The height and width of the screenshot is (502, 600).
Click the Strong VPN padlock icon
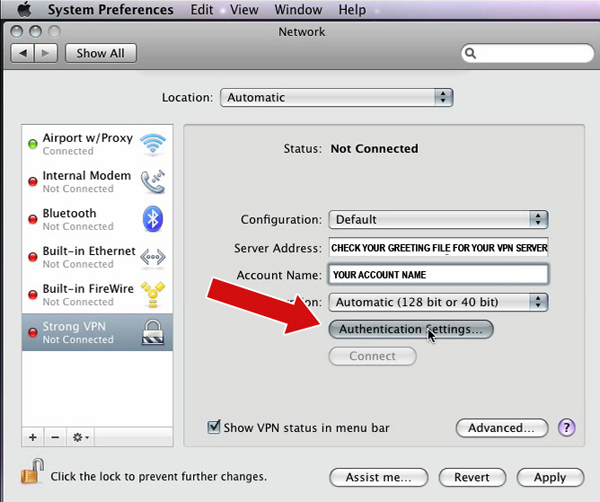(x=153, y=332)
